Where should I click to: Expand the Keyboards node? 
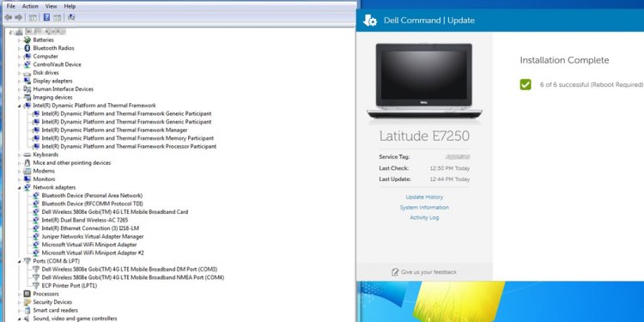pyautogui.click(x=19, y=155)
